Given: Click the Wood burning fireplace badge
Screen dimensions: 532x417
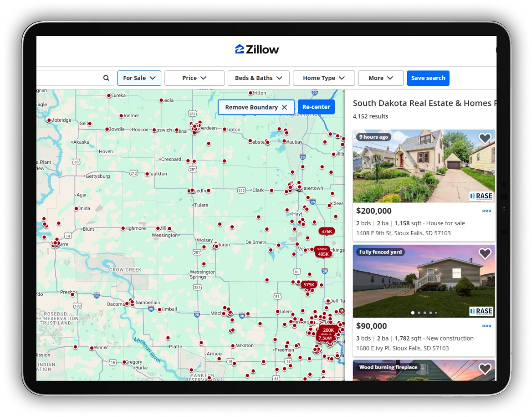Looking at the screenshot, I should point(388,367).
